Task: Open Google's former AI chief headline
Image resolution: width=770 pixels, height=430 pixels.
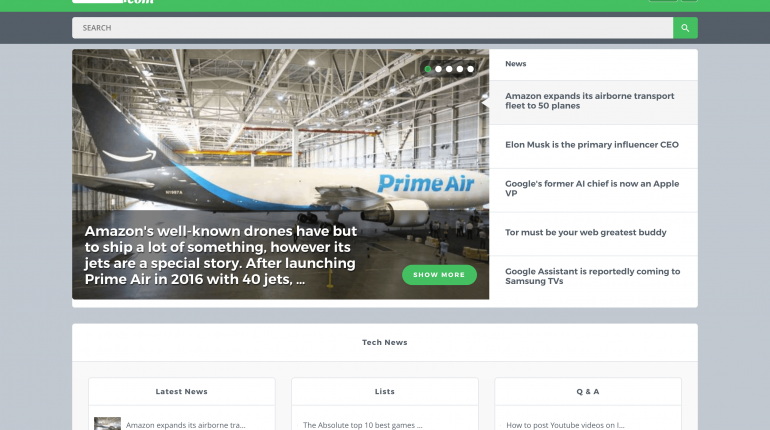Action: 593,188
